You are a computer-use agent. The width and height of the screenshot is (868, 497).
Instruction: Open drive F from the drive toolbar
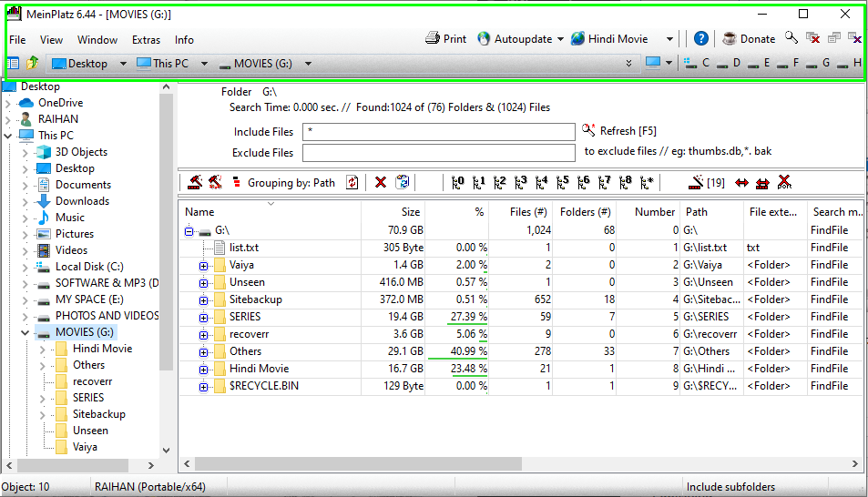click(x=789, y=63)
